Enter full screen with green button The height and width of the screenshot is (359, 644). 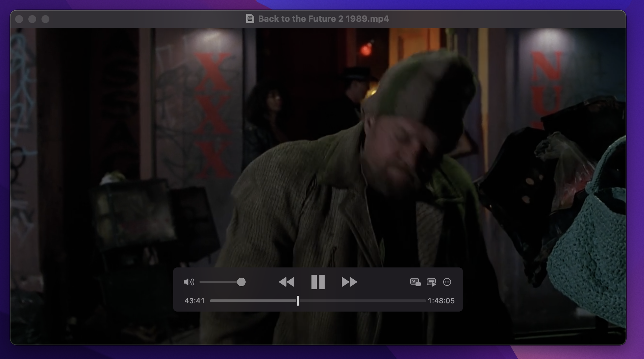click(45, 19)
